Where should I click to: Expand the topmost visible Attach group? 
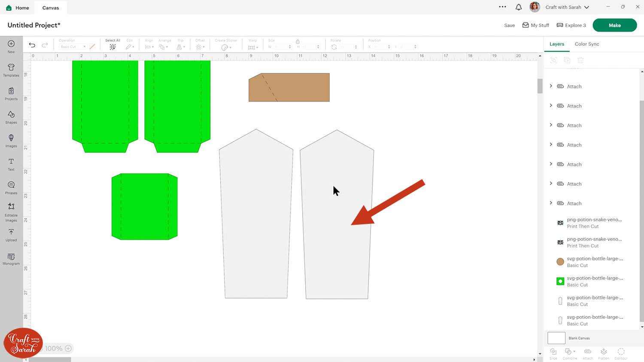tap(551, 86)
